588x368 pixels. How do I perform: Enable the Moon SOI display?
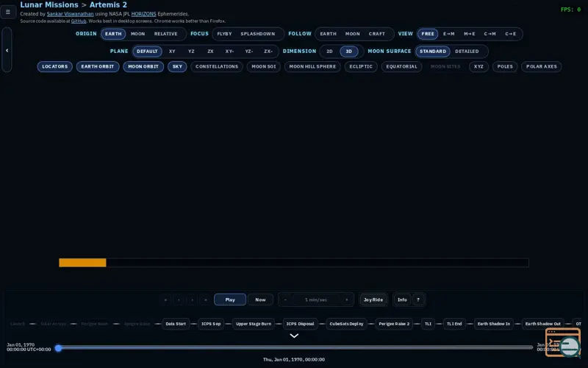[264, 66]
